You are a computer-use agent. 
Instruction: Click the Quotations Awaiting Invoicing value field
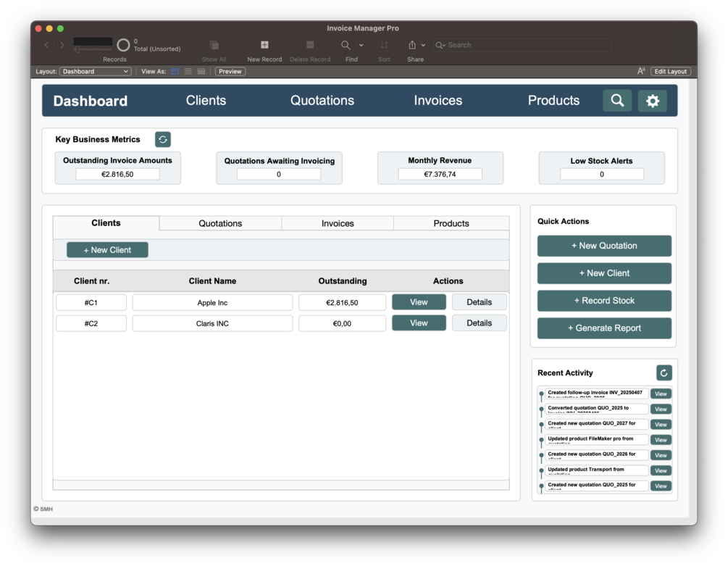[279, 174]
